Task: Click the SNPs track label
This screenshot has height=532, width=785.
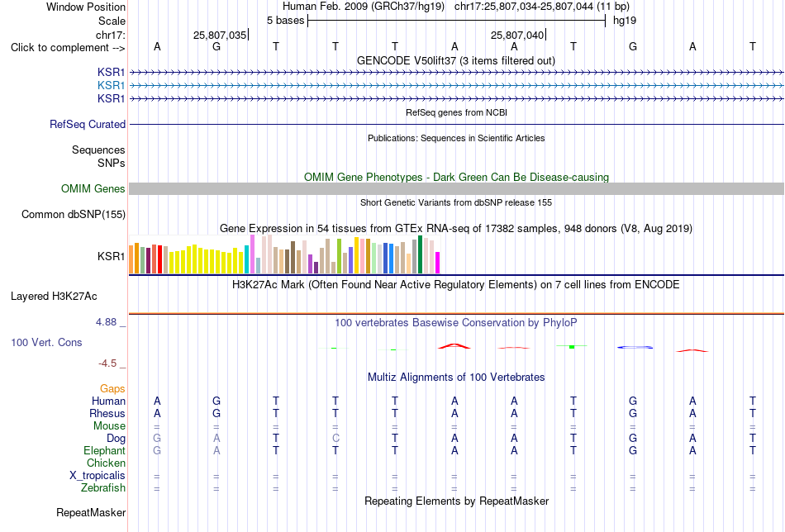Action: (x=112, y=164)
